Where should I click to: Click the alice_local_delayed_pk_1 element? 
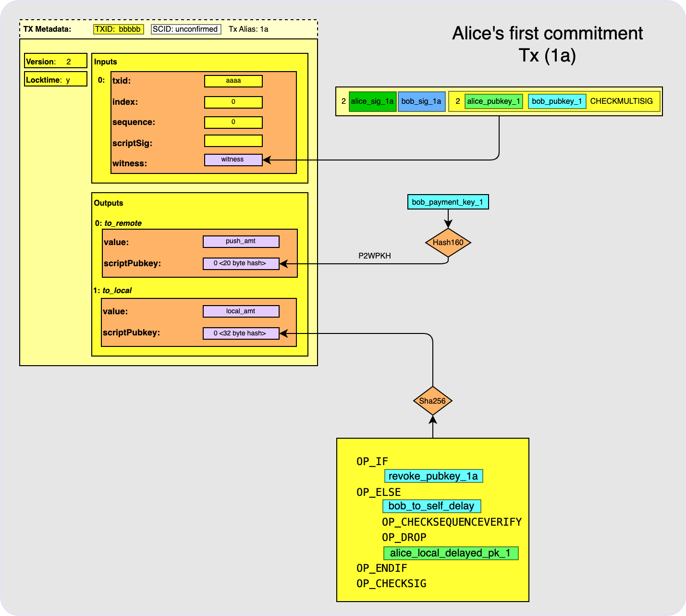pyautogui.click(x=451, y=553)
